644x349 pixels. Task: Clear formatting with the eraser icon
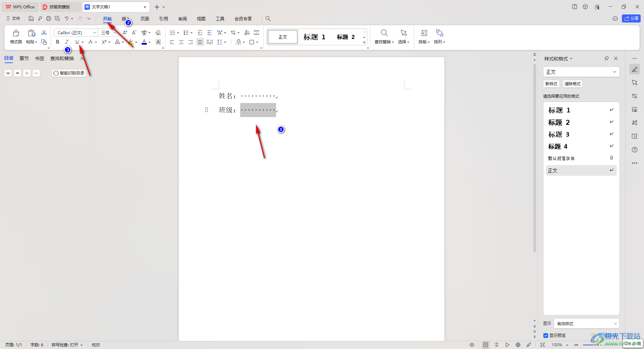158,33
